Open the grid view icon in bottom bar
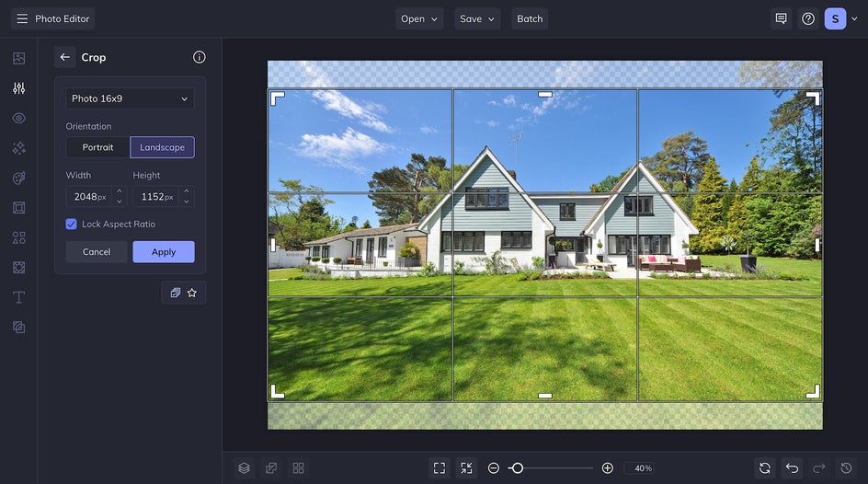The image size is (868, 484). (298, 468)
